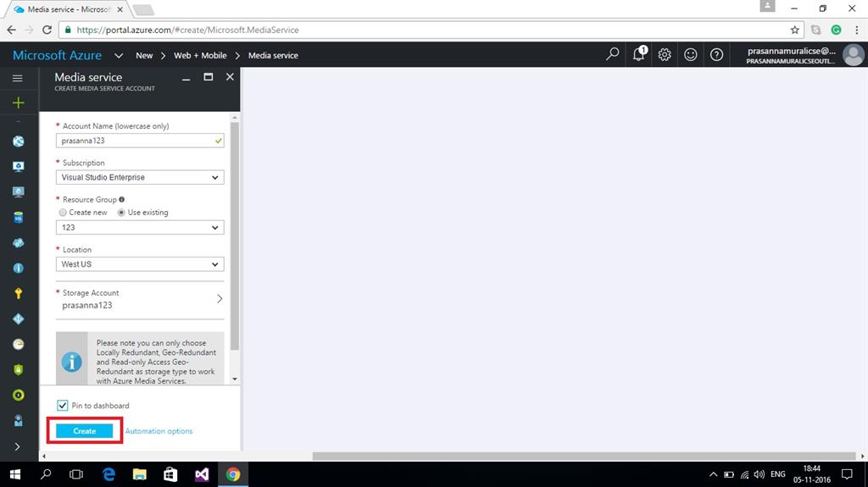Open the person Help and support sidebar icon
This screenshot has height=487, width=868.
click(19, 421)
